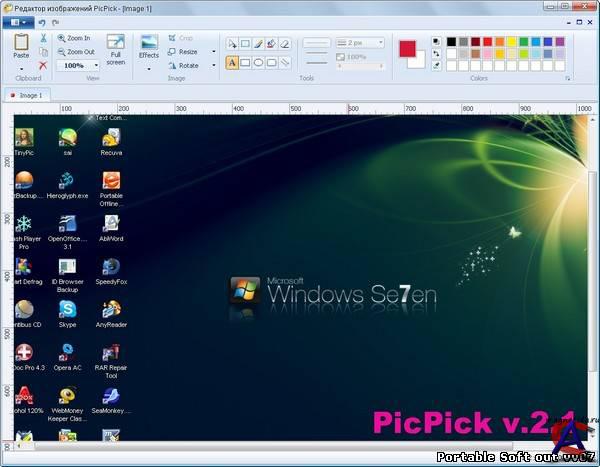Delete with the red X icon
The image size is (600, 467).
click(x=43, y=65)
